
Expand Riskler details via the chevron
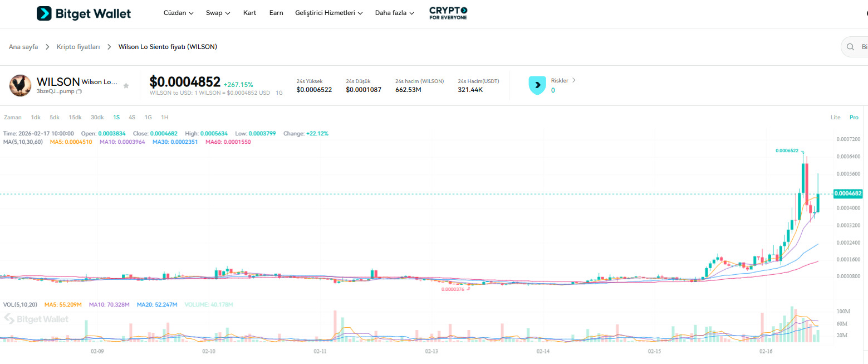pos(575,80)
